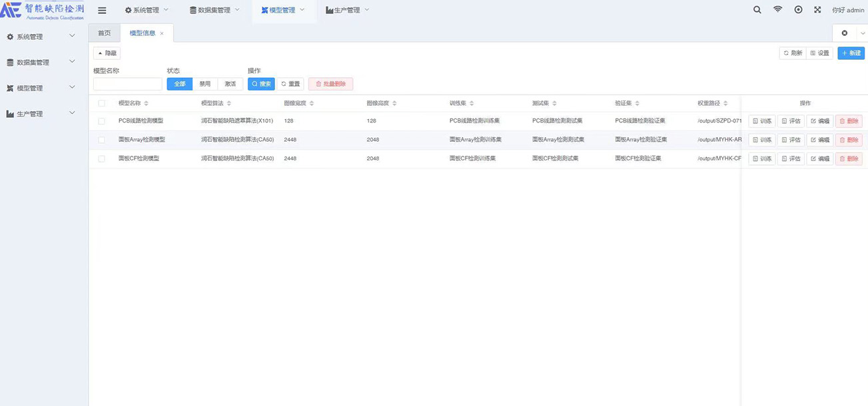Viewport: 868px width, 406px height.
Task: Select the 面板Array检测模型 row checkbox
Action: 101,140
